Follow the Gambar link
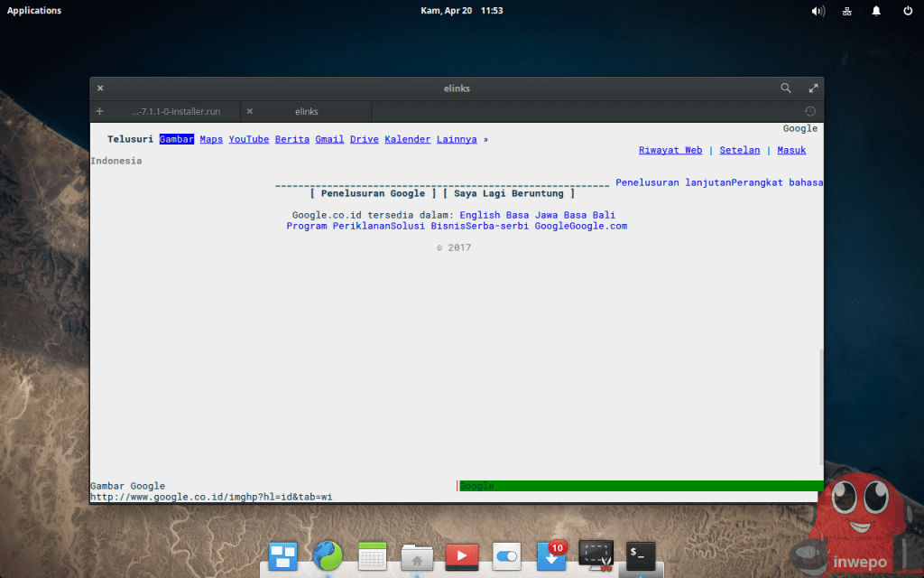 click(176, 139)
